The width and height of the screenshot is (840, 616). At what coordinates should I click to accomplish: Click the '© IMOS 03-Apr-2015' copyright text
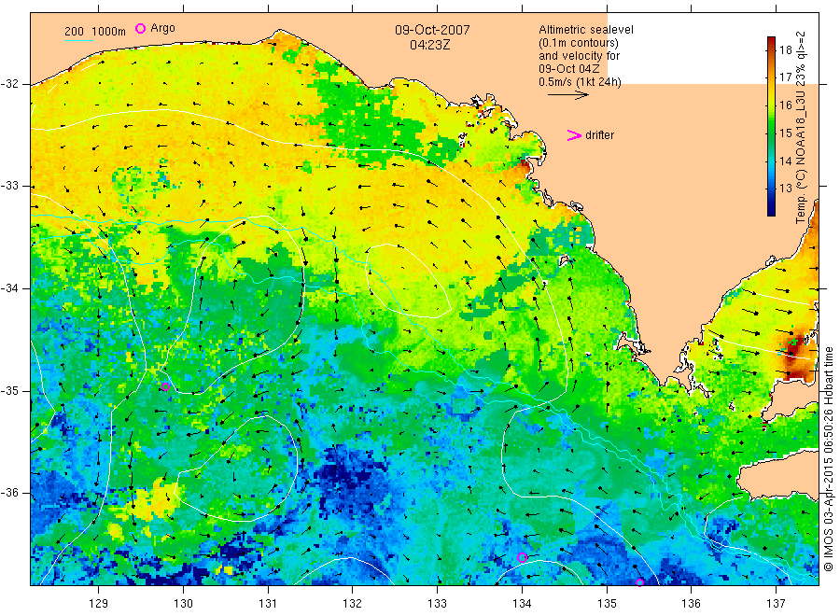828,516
